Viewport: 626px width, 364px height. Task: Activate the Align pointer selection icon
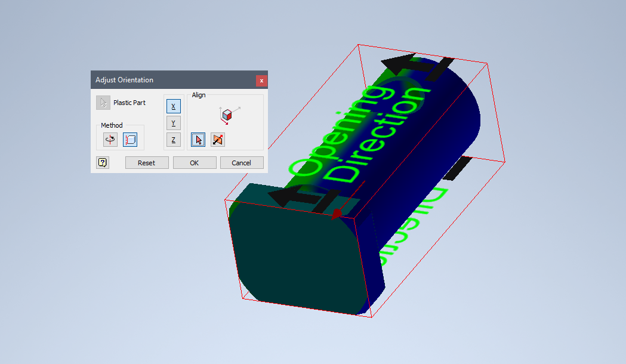198,139
